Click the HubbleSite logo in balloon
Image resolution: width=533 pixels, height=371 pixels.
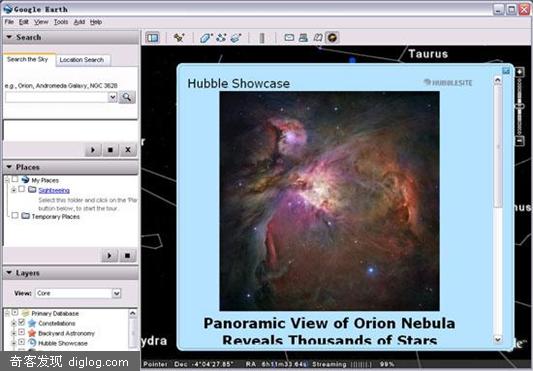448,83
